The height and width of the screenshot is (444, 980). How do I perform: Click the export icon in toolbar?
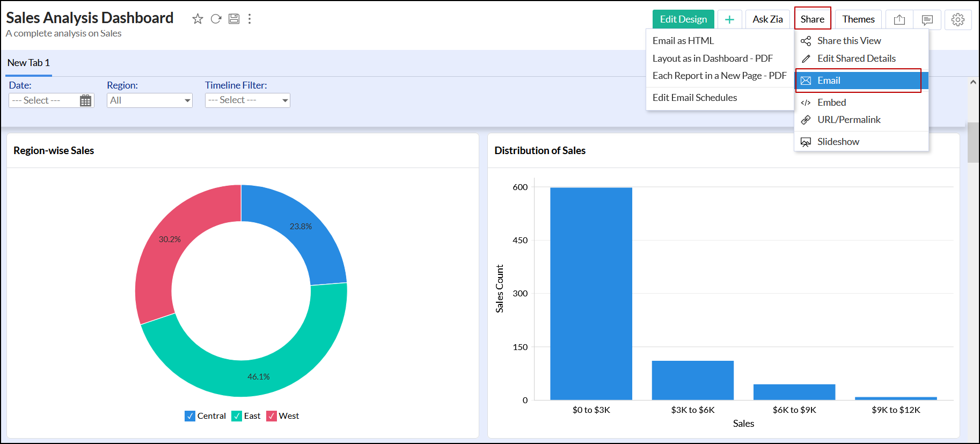click(x=899, y=20)
